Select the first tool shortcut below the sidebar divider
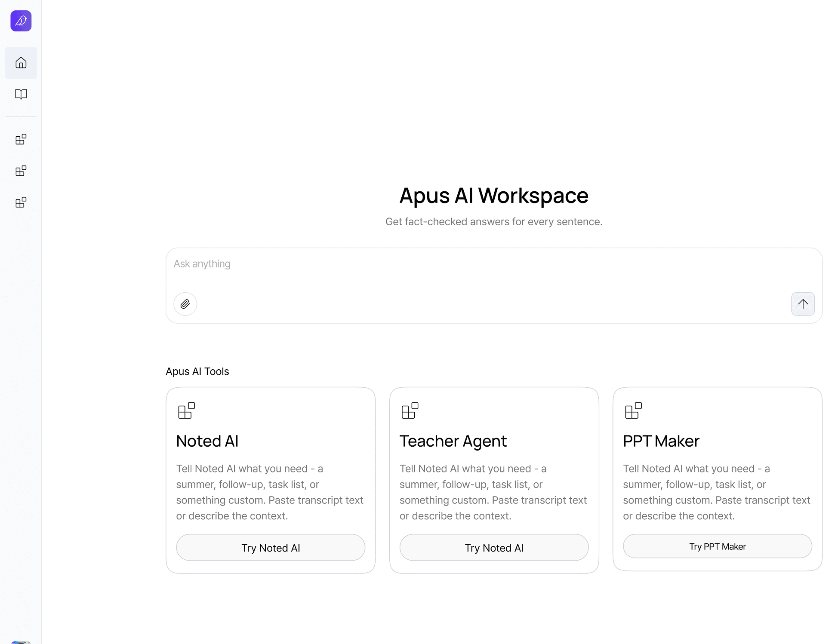Image resolution: width=838 pixels, height=644 pixels. click(21, 139)
